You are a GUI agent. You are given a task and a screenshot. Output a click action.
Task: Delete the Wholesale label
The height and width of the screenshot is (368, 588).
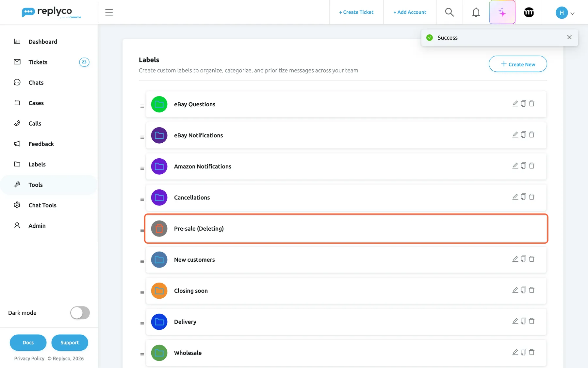[531, 352]
